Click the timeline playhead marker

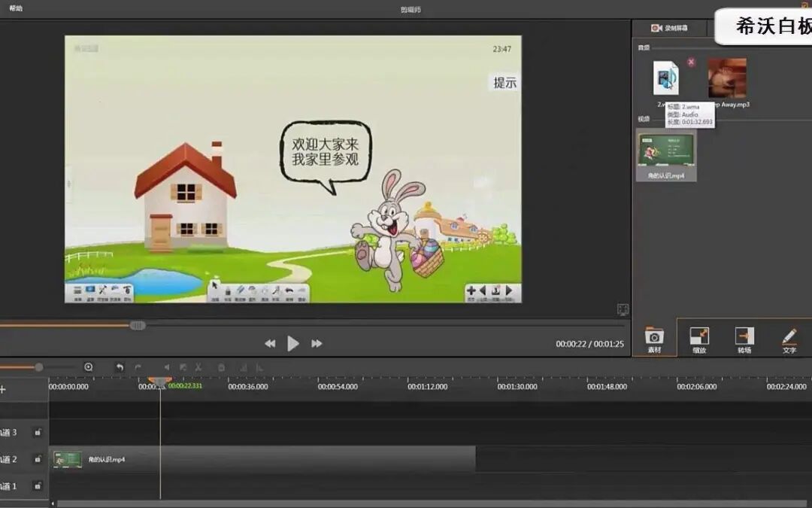[x=160, y=382]
